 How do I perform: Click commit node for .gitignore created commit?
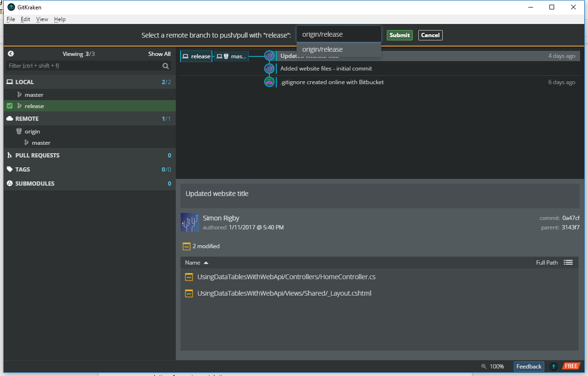click(269, 82)
